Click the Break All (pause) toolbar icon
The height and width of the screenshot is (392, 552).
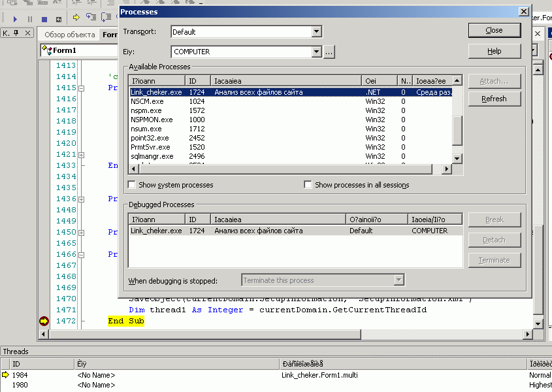coord(30,19)
